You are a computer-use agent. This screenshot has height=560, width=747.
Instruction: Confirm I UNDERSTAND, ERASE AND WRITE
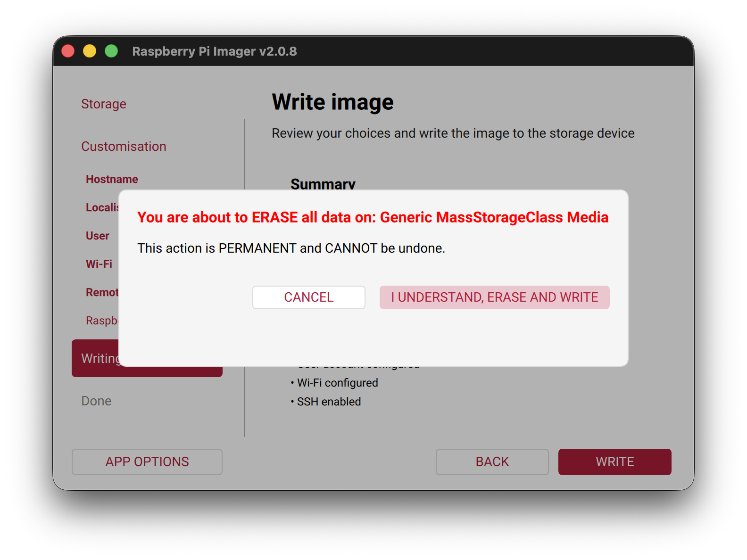click(x=494, y=297)
